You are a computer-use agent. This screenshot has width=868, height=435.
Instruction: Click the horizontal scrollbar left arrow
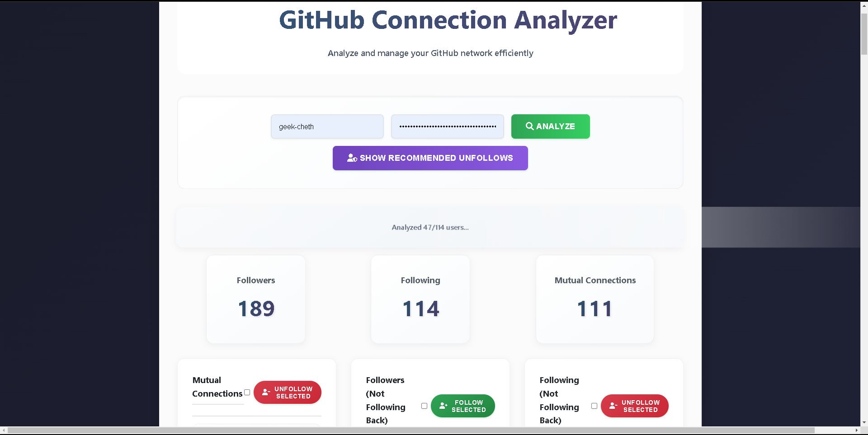tap(4, 430)
